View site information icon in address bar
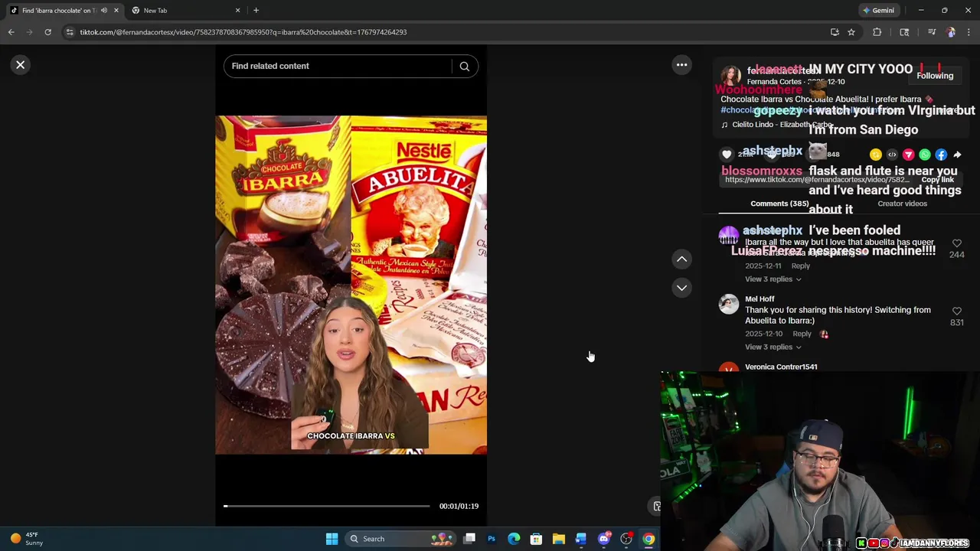This screenshot has height=551, width=980. click(x=70, y=32)
